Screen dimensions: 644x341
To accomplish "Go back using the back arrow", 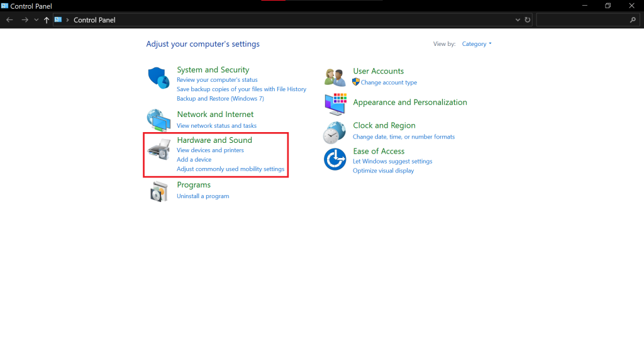I will (x=9, y=20).
